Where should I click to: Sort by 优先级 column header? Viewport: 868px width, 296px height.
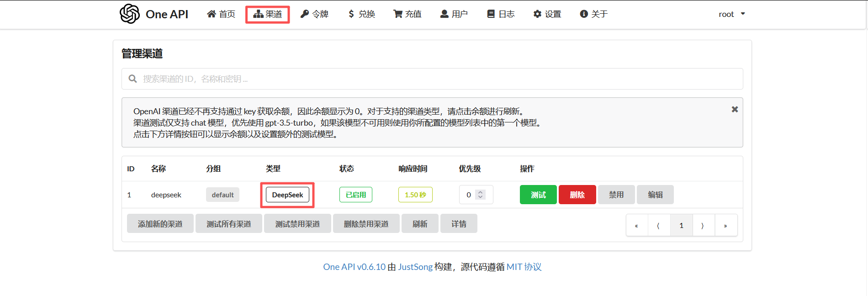(x=470, y=169)
